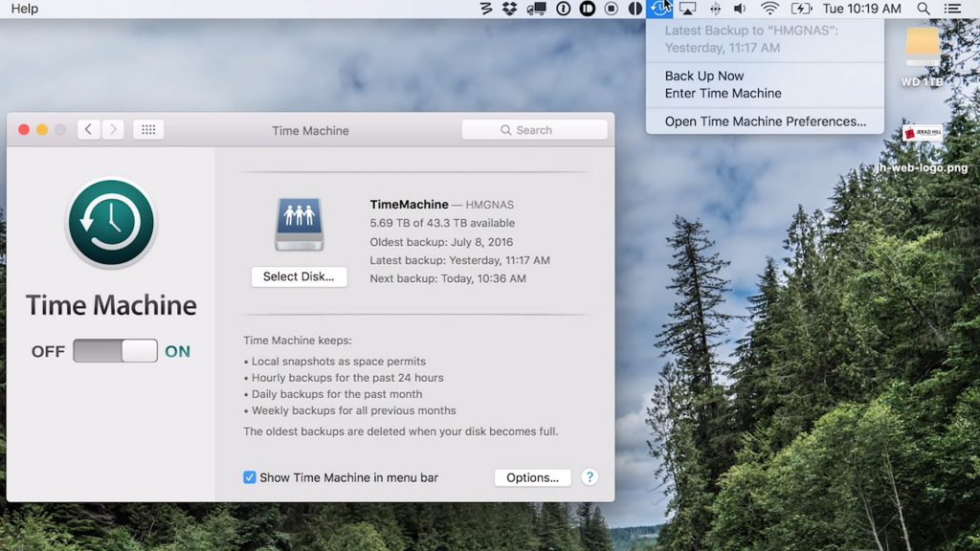Click Next backup: Today, 10:36 AM text

coord(448,278)
